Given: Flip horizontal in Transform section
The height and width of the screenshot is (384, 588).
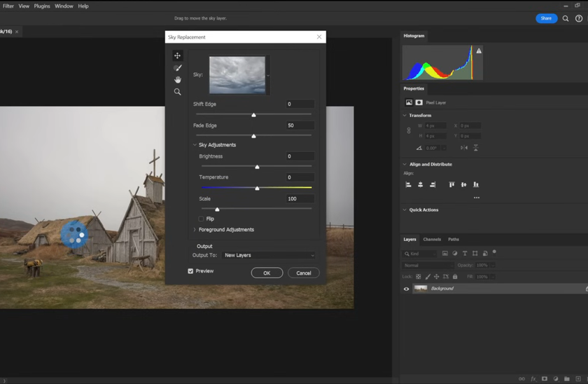Looking at the screenshot, I should point(464,148).
